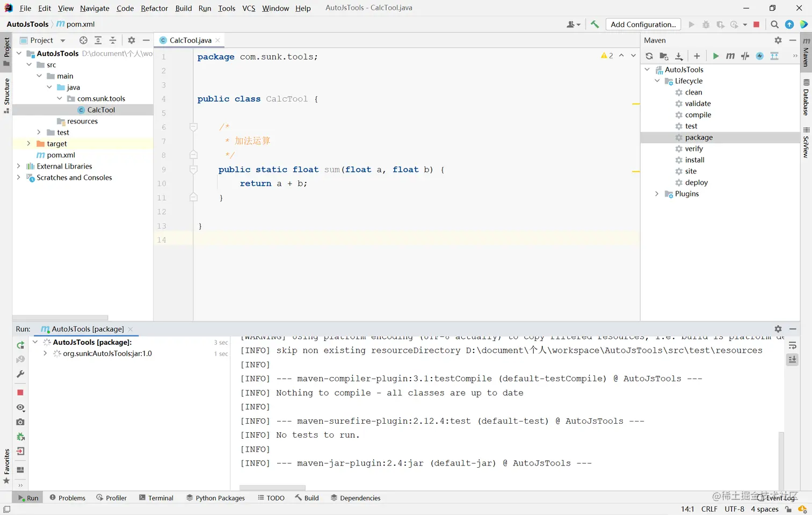Expand org.sunk:AutoJsTools:jar:1.0 run node
This screenshot has height=515, width=812.
click(45, 353)
